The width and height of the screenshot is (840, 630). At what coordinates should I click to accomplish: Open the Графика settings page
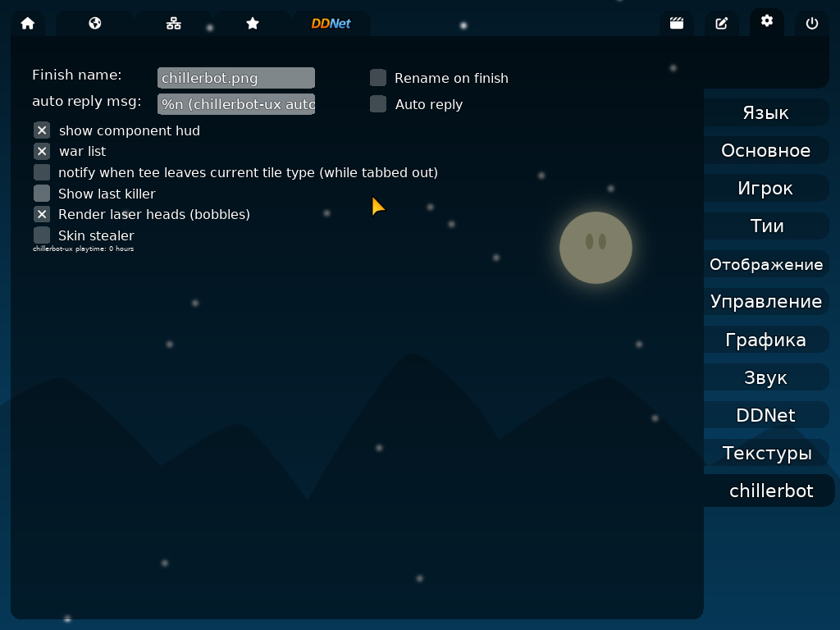click(766, 340)
